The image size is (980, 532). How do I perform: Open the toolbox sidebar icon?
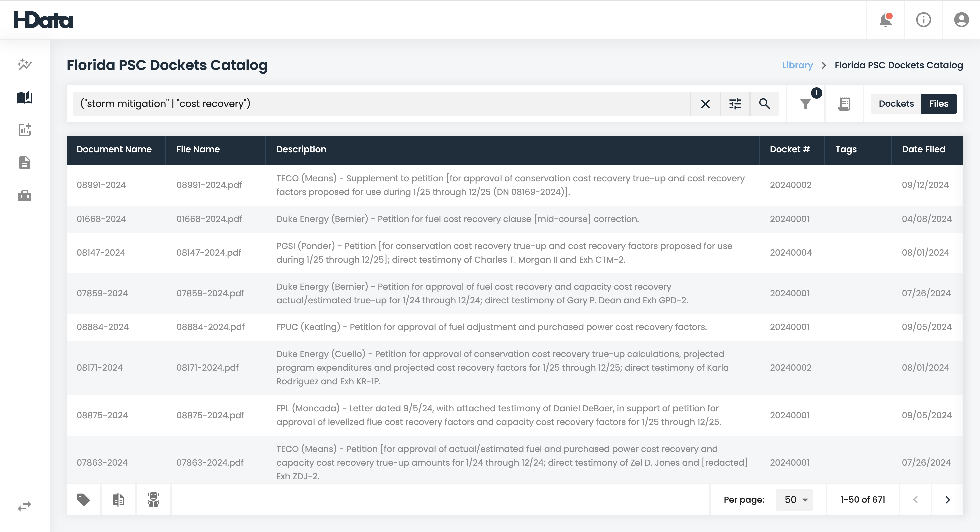24,196
